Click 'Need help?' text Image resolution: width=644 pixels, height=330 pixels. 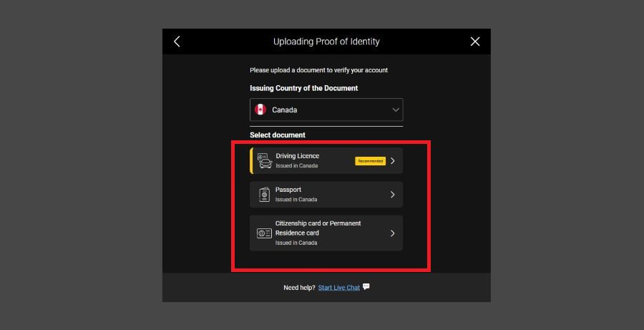click(x=299, y=288)
